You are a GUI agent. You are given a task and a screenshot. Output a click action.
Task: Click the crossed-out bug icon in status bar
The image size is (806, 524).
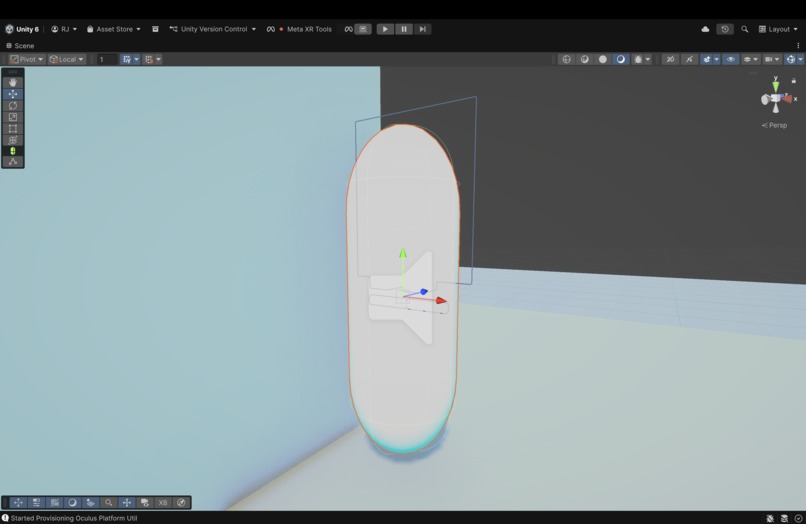(770, 518)
